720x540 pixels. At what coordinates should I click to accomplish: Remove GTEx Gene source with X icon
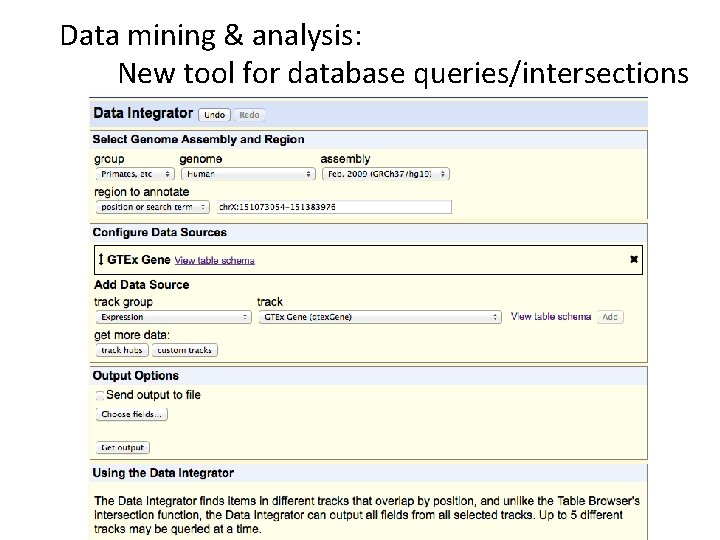634,259
